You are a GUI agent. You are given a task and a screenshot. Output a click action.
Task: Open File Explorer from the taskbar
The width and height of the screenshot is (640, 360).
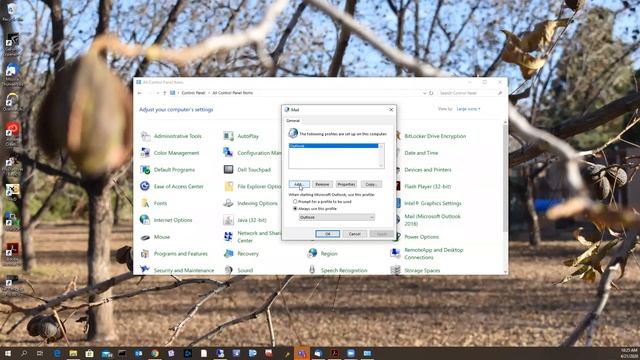(73, 353)
